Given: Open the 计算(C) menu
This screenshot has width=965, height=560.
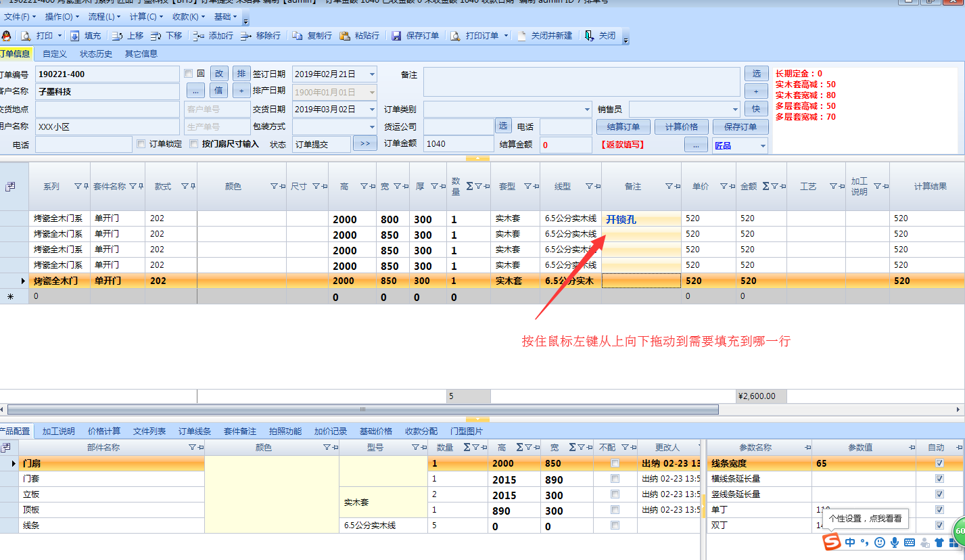Looking at the screenshot, I should (145, 16).
